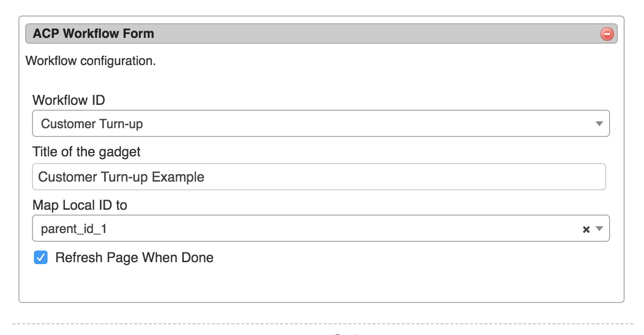Click the 'parent_id_1' selected value
Image resolution: width=644 pixels, height=335 pixels.
tap(74, 229)
